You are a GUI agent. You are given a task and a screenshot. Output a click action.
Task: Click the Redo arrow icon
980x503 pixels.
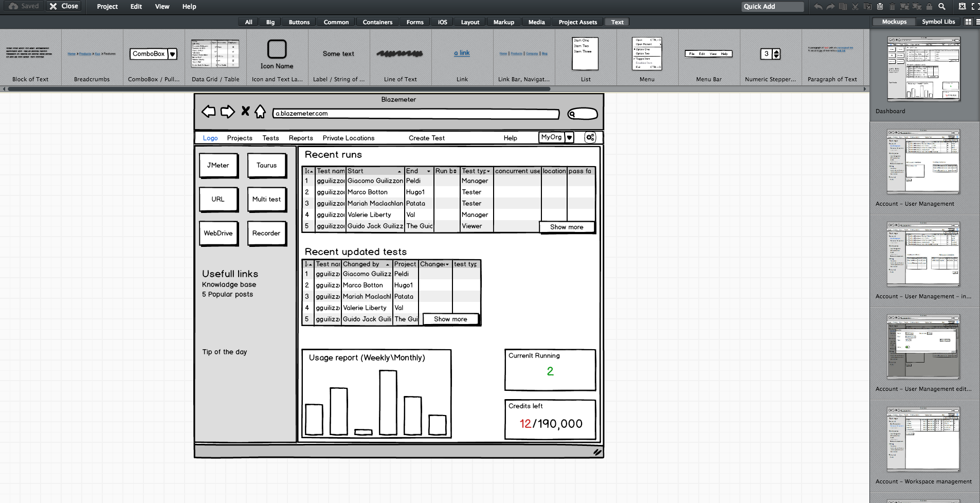coord(830,7)
